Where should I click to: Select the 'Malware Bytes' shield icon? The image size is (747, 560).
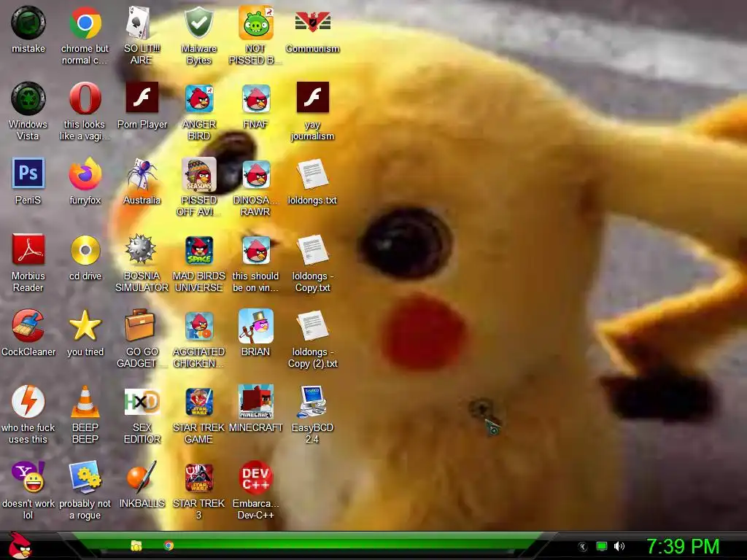(x=198, y=23)
